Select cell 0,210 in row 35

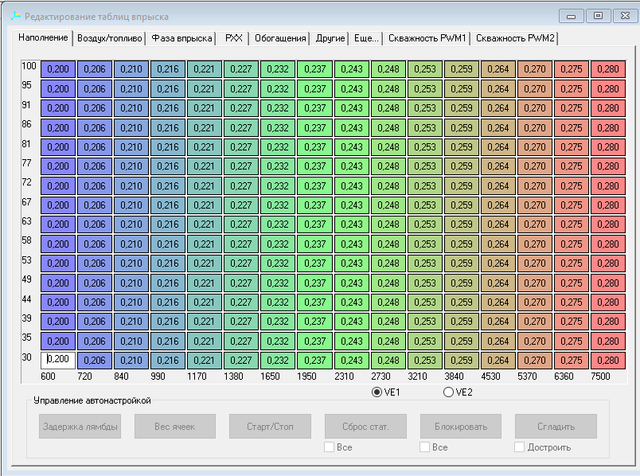pyautogui.click(x=131, y=341)
